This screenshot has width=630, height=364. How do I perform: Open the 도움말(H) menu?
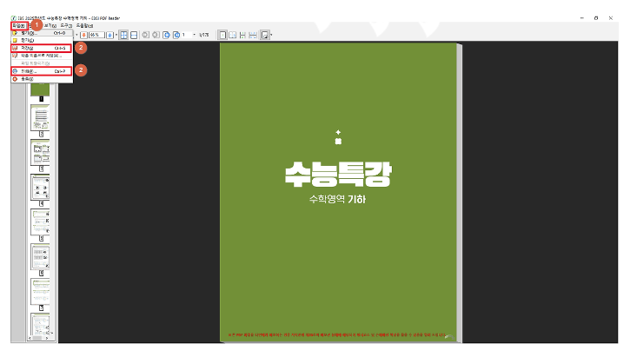(x=85, y=26)
